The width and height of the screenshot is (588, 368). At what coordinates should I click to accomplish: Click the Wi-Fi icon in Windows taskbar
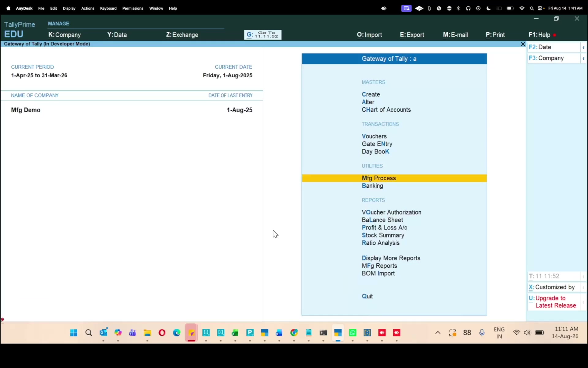click(x=517, y=333)
